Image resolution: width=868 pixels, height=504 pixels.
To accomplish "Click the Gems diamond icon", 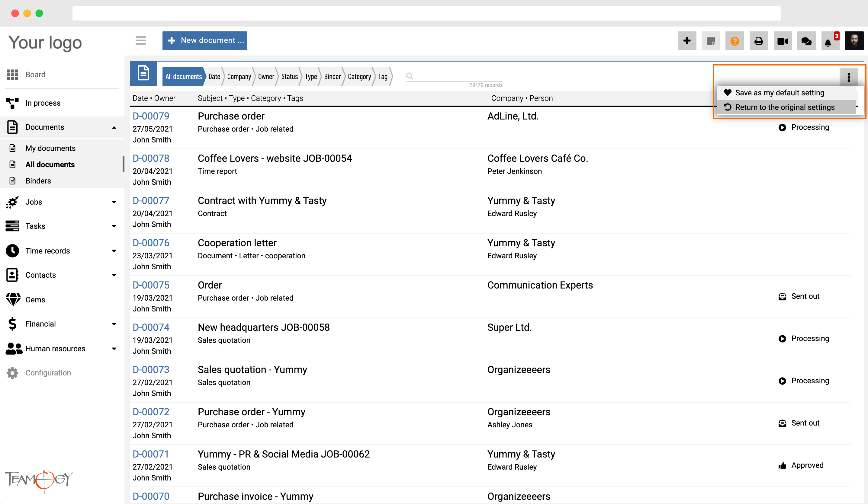I will point(13,299).
